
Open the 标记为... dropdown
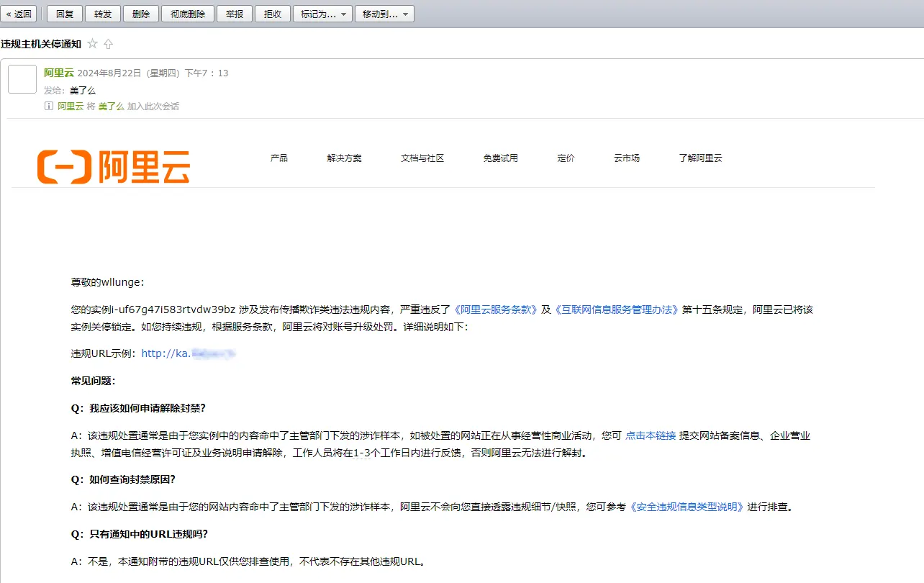pyautogui.click(x=322, y=14)
